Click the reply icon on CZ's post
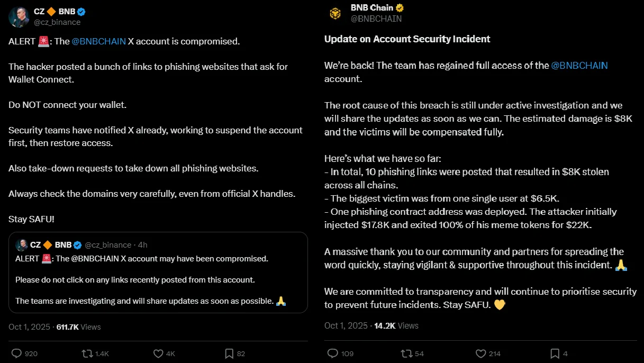The image size is (644, 363). tap(16, 353)
